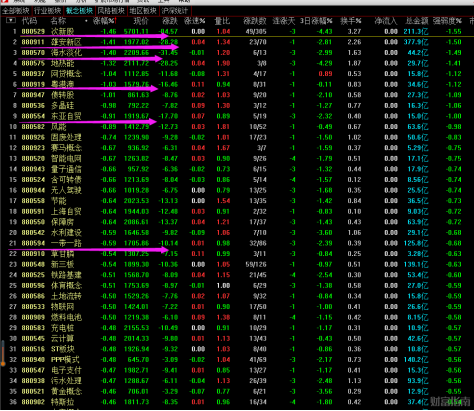Image resolution: width=474 pixels, height=411 pixels.
Task: Click the 涨跌 column header
Action: (x=170, y=21)
